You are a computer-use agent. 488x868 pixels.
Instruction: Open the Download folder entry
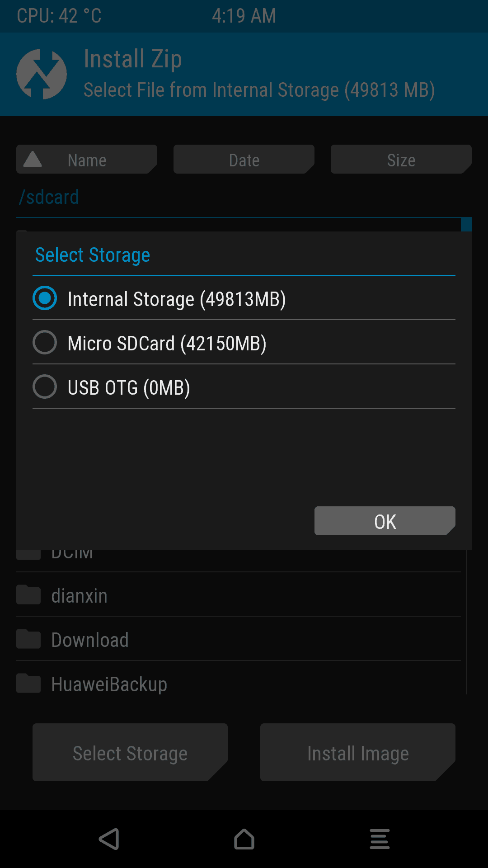coord(239,639)
